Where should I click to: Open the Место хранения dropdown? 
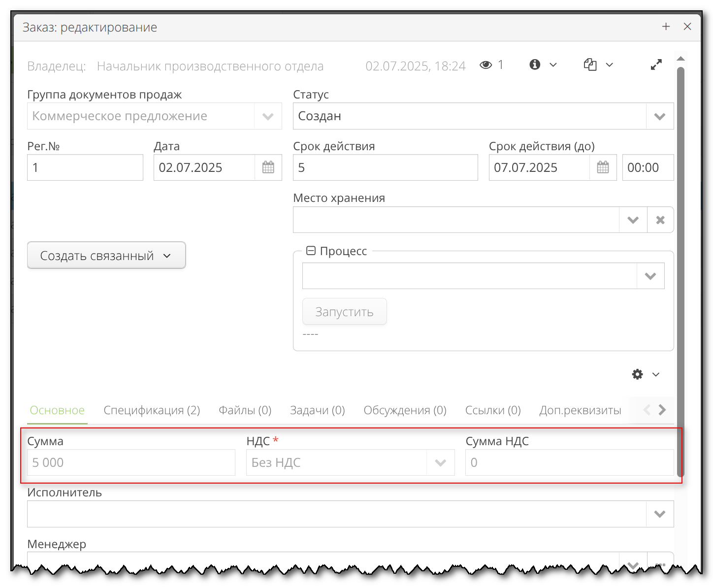(633, 220)
